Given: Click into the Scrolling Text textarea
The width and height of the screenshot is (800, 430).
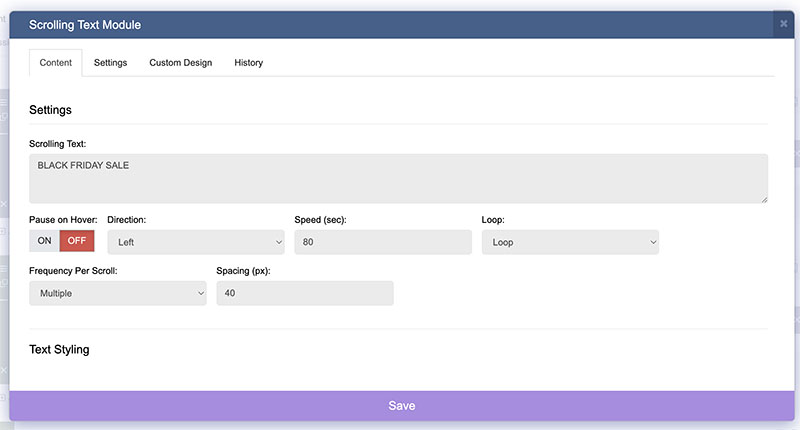Looking at the screenshot, I should (x=398, y=179).
